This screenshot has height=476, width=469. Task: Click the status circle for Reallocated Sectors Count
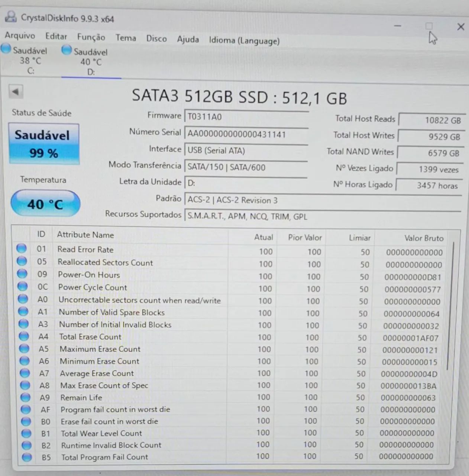[x=22, y=261]
